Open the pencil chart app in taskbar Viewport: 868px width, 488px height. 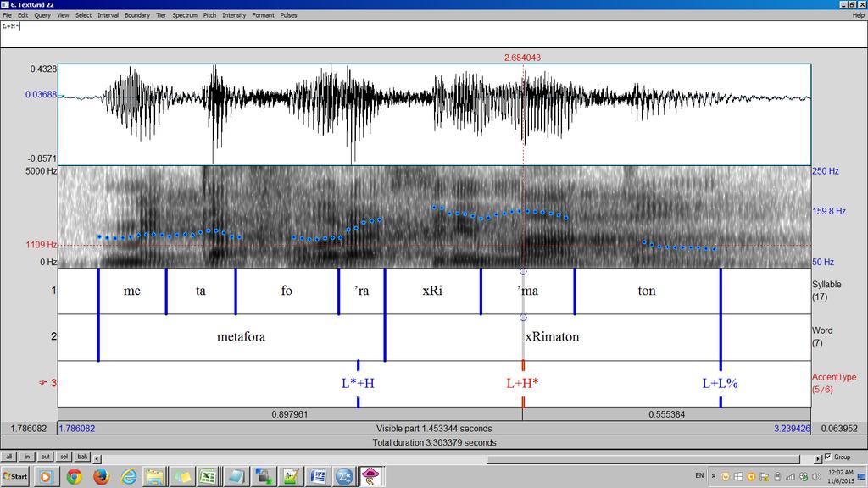coord(291,476)
